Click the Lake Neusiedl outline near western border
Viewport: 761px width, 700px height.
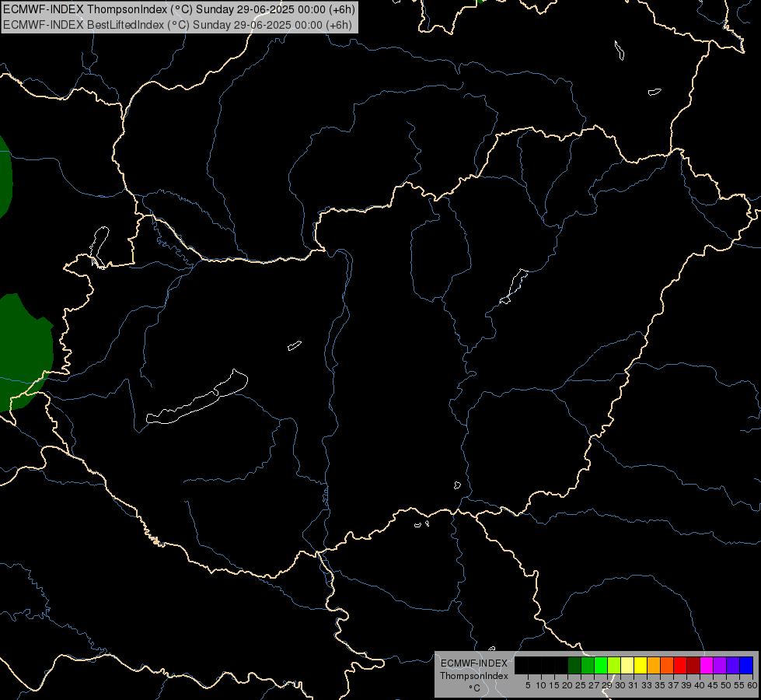[99, 247]
